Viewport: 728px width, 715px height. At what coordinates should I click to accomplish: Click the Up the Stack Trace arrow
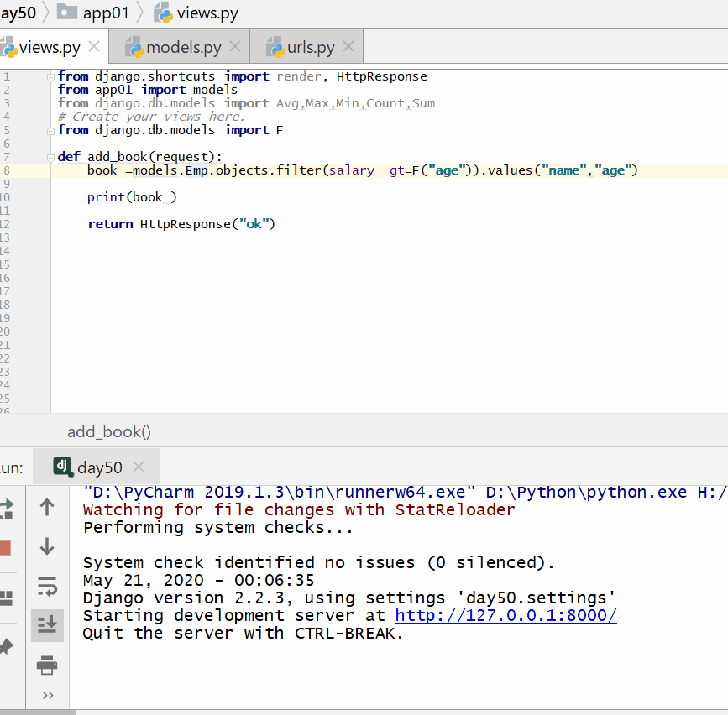pyautogui.click(x=47, y=507)
